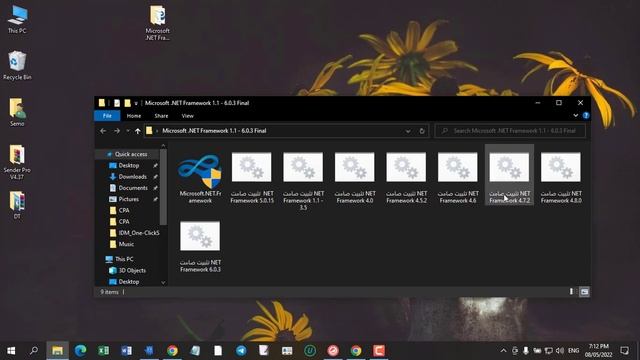Select the NET Framework 5.0.15 file

coord(251,178)
